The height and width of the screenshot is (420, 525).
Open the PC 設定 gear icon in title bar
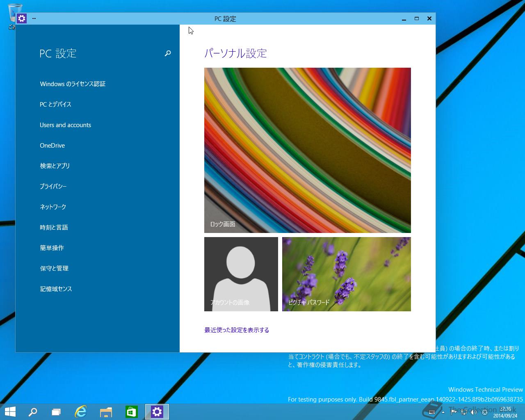click(x=22, y=18)
